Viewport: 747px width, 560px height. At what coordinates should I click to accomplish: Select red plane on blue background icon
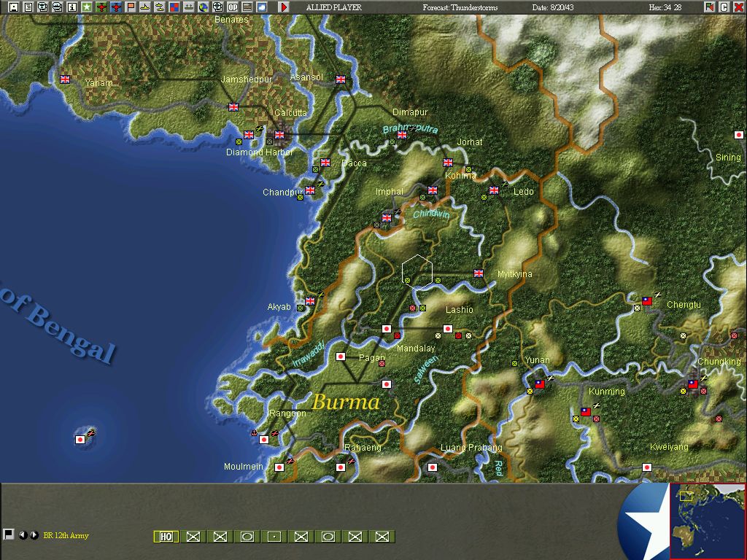tap(116, 7)
